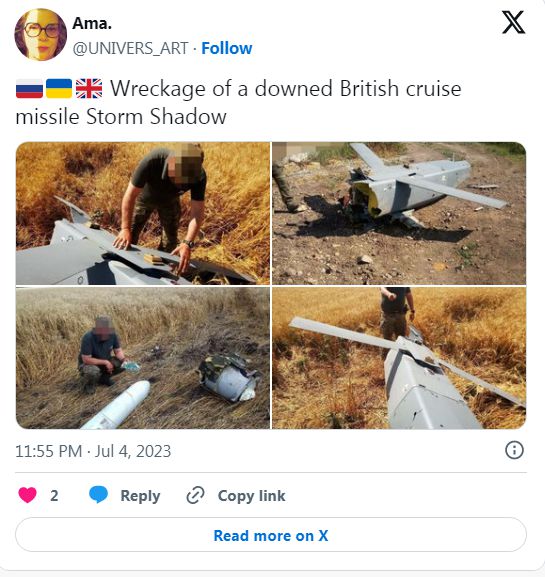Click the Copy link text

251,496
